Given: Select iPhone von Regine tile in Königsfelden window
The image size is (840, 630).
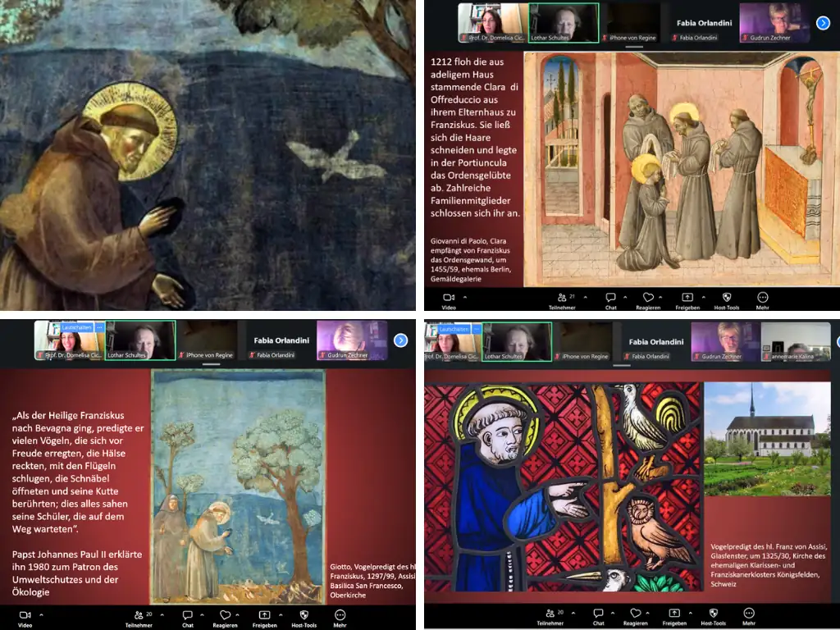Looking at the screenshot, I should click(x=587, y=341).
